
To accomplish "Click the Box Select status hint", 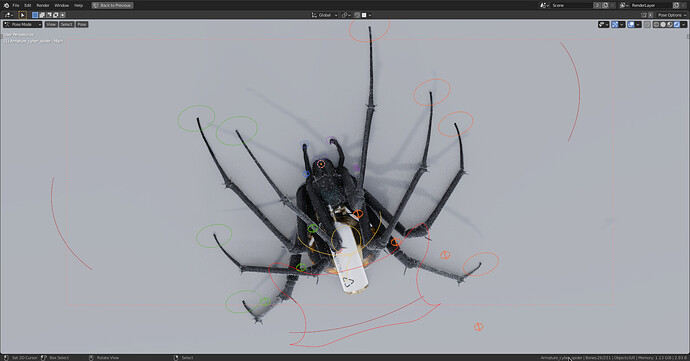I will 59,357.
